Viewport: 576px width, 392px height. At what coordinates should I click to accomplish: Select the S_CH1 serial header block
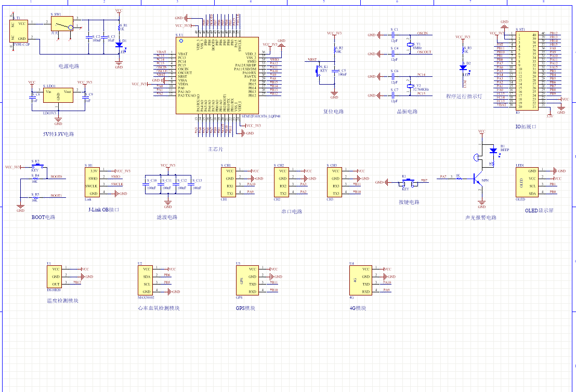coord(229,182)
